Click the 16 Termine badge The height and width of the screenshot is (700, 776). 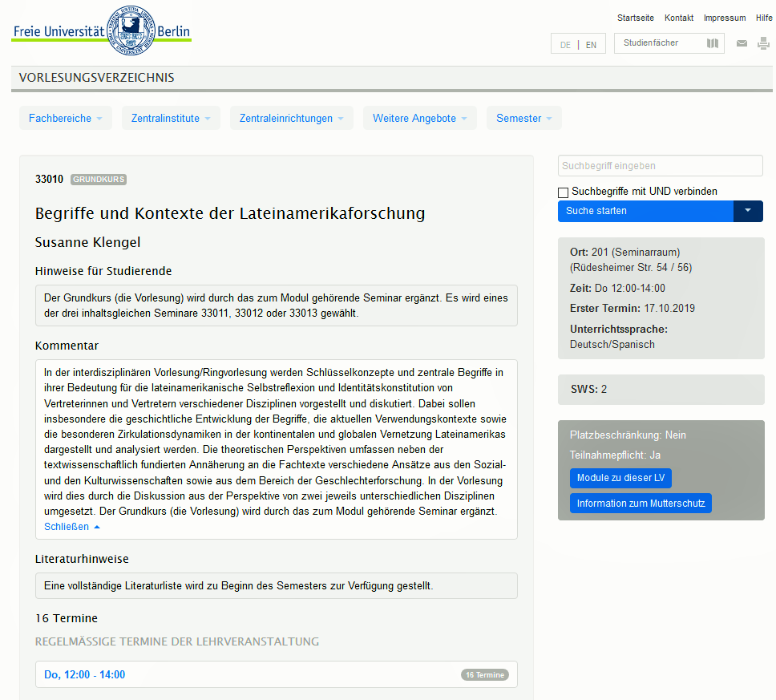pyautogui.click(x=484, y=675)
